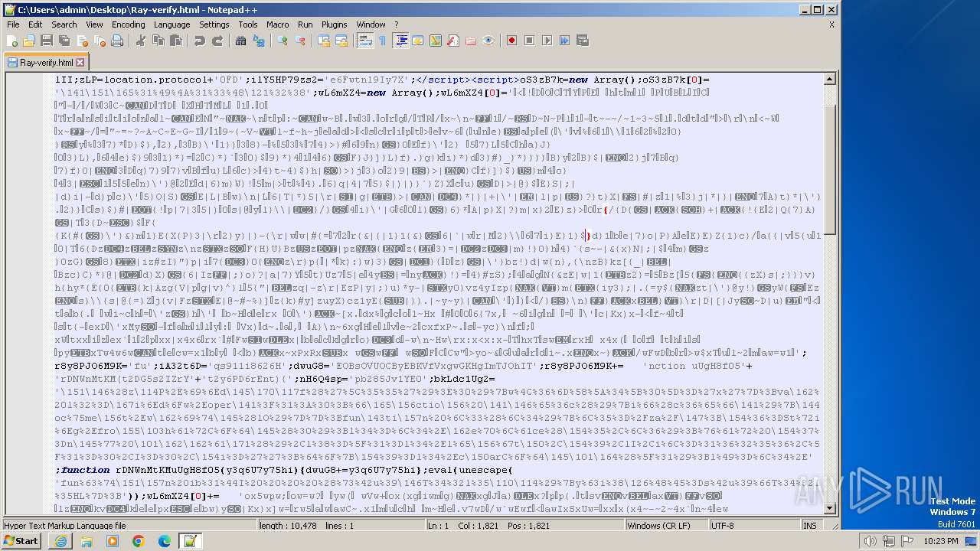Start macro recording with red button
The width and height of the screenshot is (980, 551).
pyautogui.click(x=511, y=41)
